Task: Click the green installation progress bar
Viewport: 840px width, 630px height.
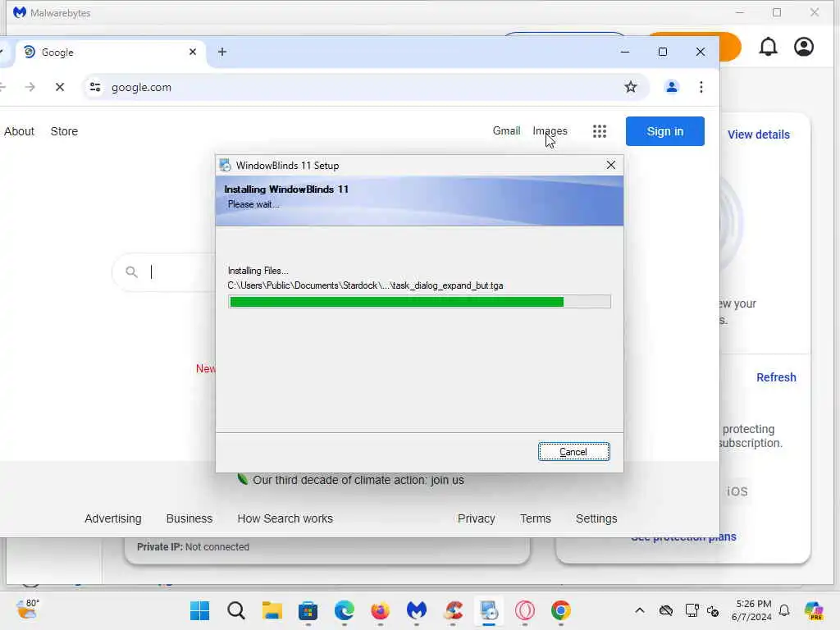Action: [419, 302]
